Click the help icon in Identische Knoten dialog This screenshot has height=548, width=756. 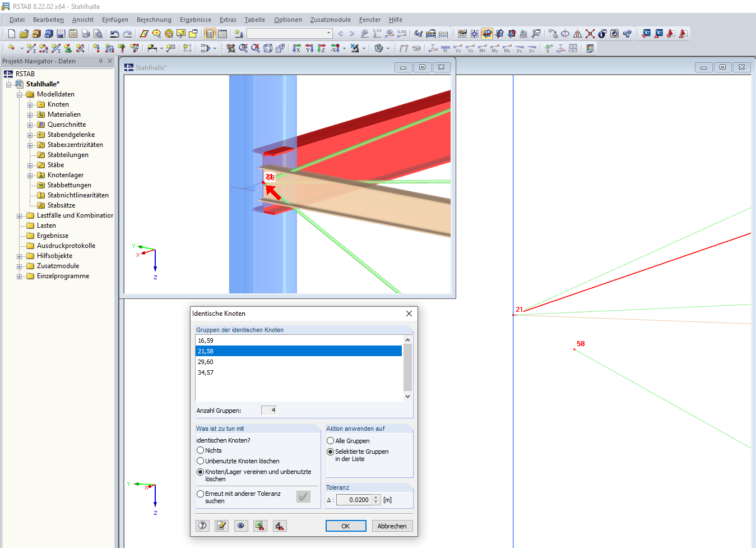pyautogui.click(x=202, y=526)
